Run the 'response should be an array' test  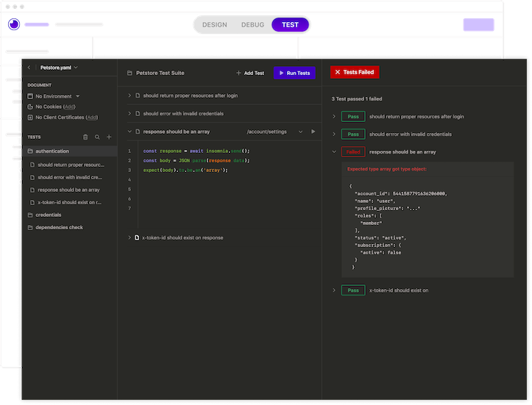coord(313,132)
